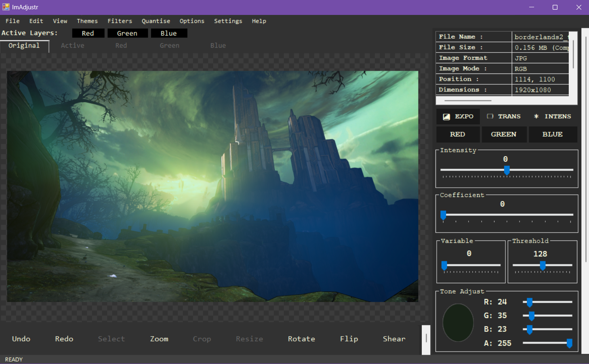Click the borderlands2 file name field

pos(541,37)
